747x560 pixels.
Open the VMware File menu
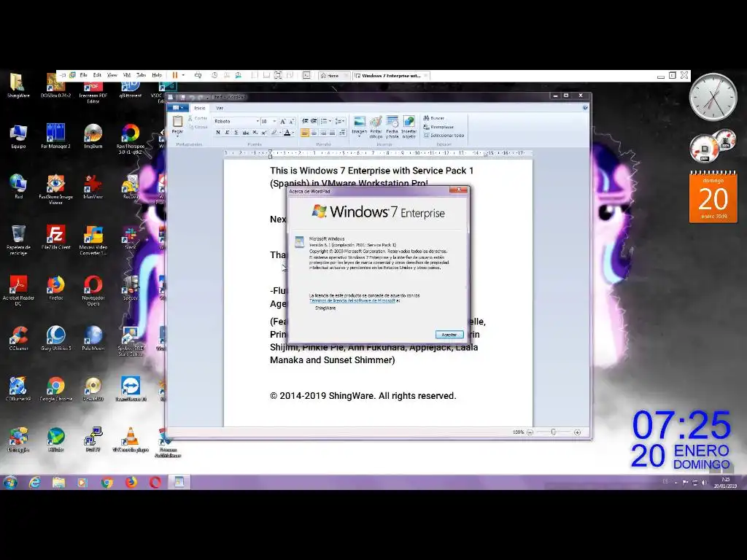coord(83,75)
